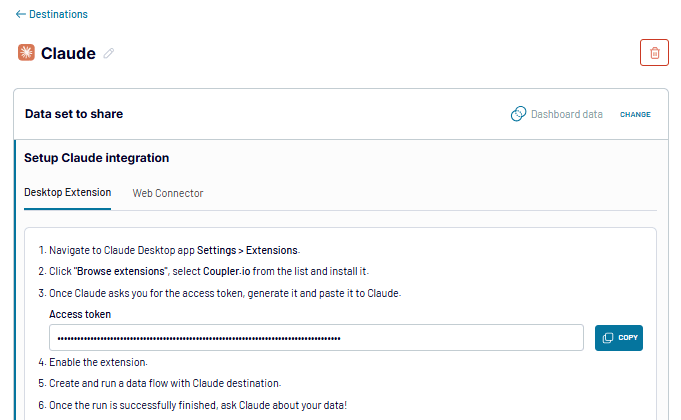Screen dimensions: 681x420
Task: Open the Web Connector tab
Action: pyautogui.click(x=168, y=193)
